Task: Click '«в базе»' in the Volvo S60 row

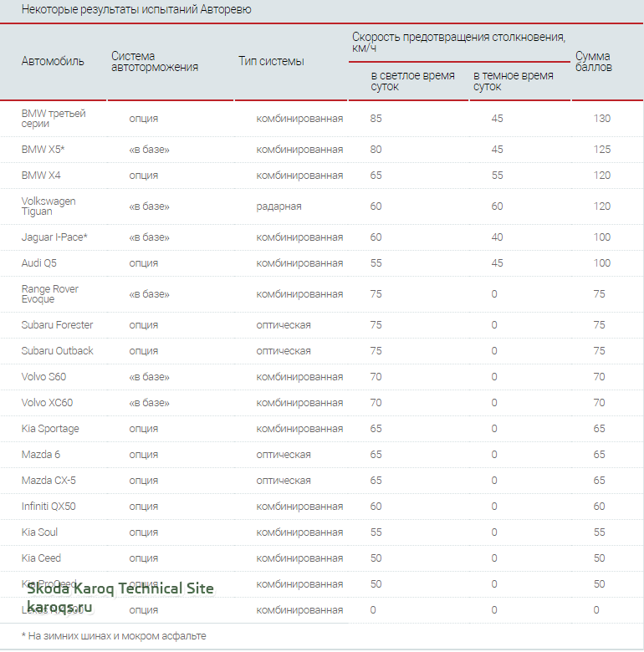Action: click(150, 377)
